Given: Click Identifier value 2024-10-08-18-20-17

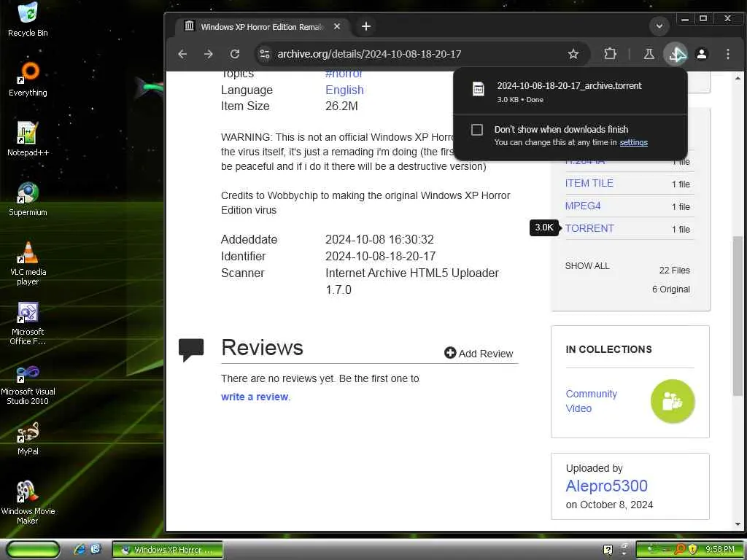Looking at the screenshot, I should tap(380, 256).
